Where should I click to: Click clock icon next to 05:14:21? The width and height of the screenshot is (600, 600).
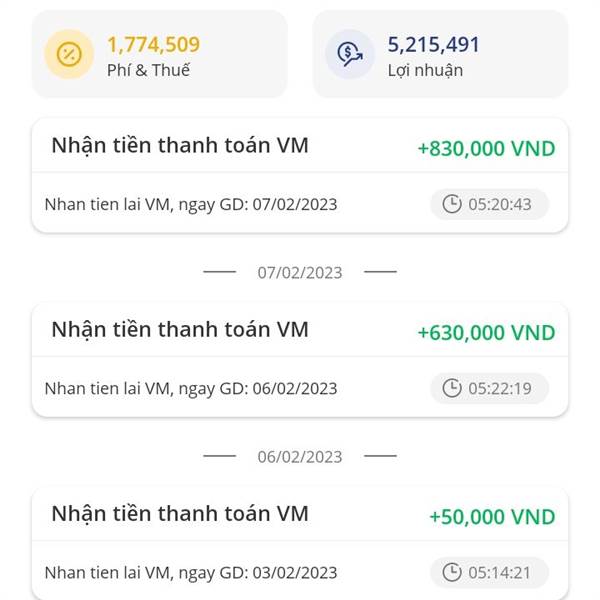point(452,572)
